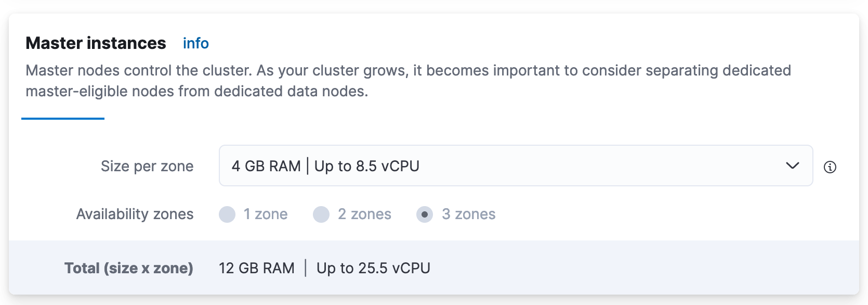The width and height of the screenshot is (868, 305).
Task: Click the info icon beside the size dropdown
Action: [830, 167]
